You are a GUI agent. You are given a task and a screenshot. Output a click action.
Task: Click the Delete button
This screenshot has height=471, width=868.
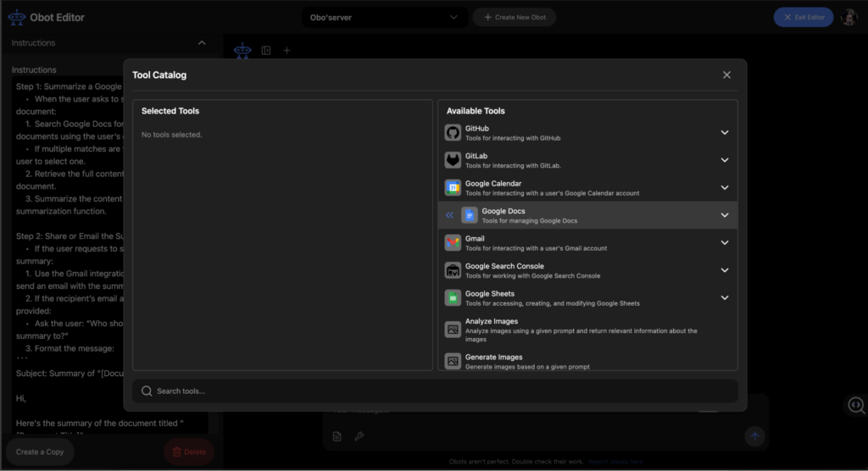click(189, 452)
